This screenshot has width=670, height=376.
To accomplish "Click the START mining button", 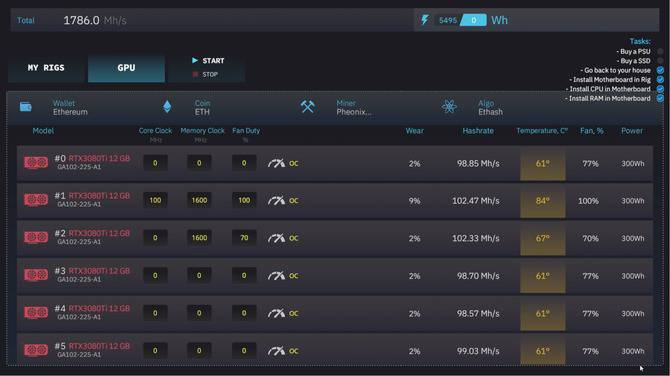I will (208, 61).
